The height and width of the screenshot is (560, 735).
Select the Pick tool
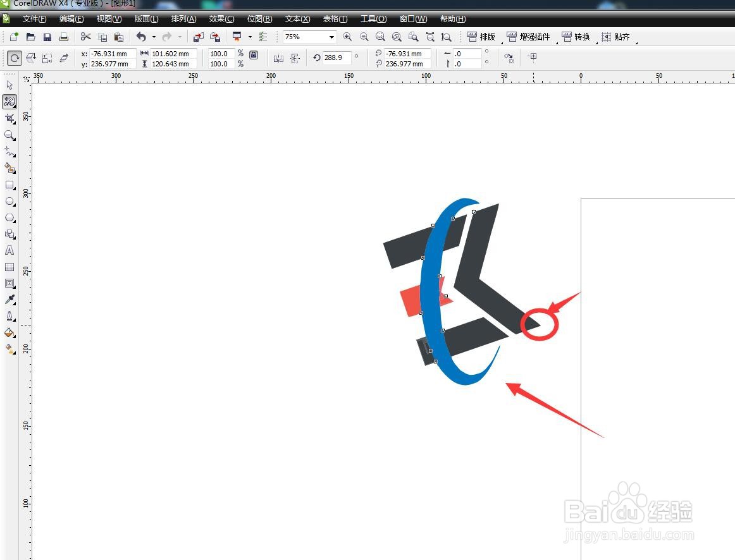click(9, 85)
